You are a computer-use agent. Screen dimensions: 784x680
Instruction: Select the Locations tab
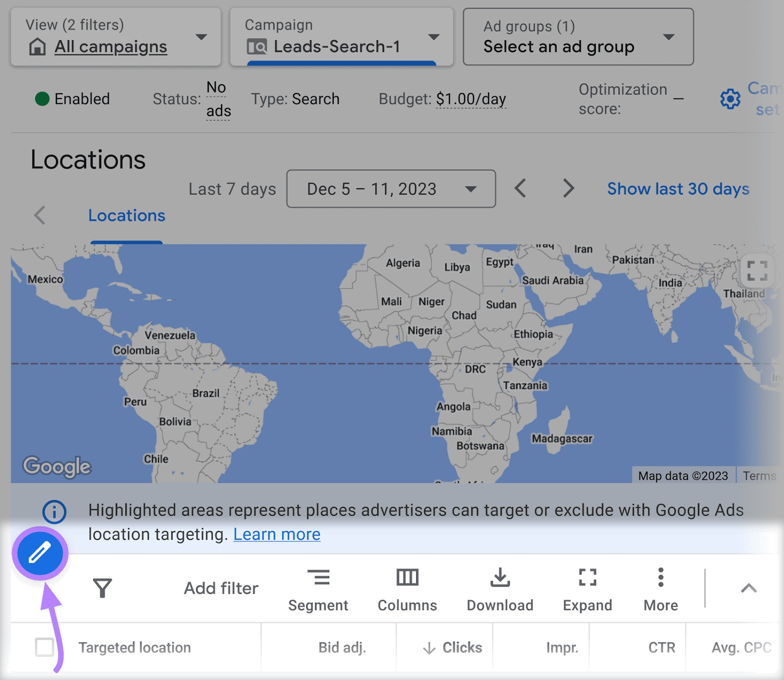click(126, 216)
